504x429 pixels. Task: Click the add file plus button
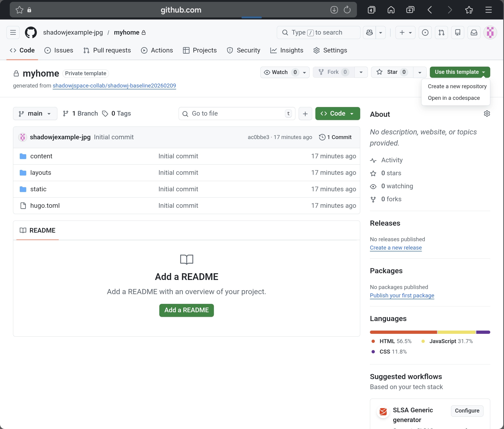(x=305, y=114)
